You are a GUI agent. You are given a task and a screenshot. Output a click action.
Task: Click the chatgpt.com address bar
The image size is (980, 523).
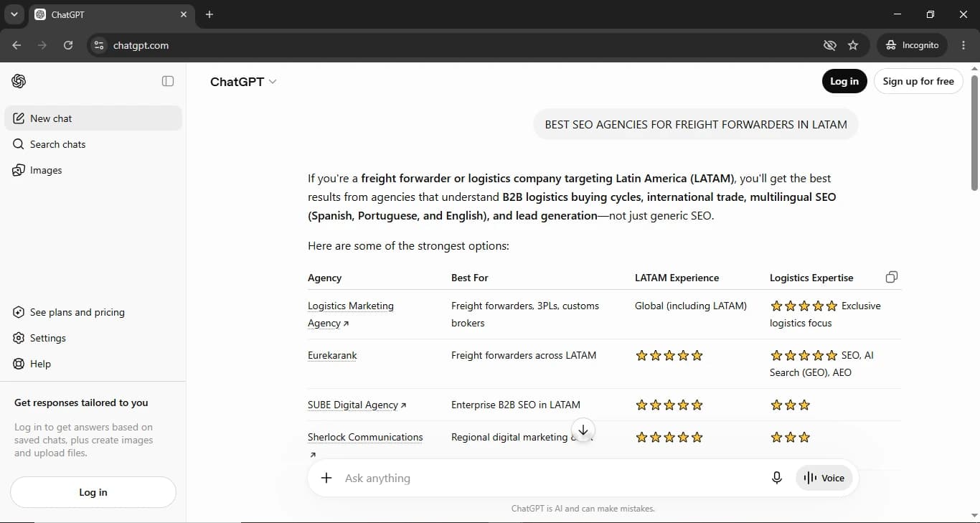pyautogui.click(x=459, y=45)
